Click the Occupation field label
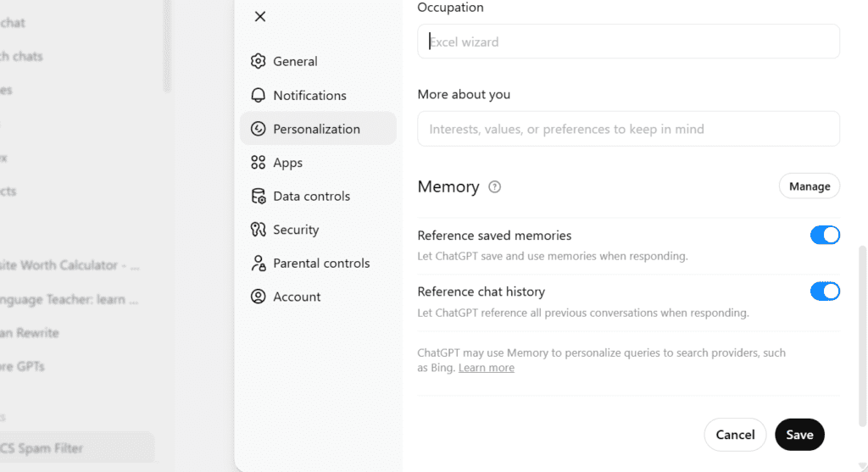 (451, 8)
